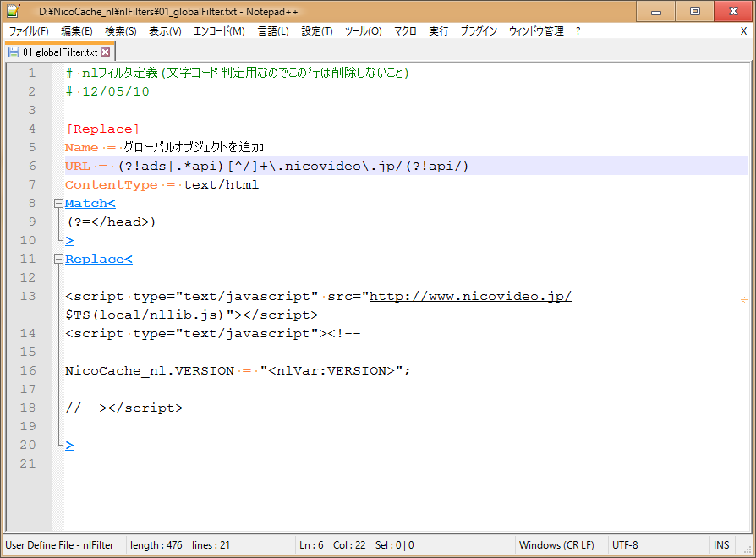The width and height of the screenshot is (756, 558).
Task: Open the ウィンドウ管理 menu
Action: pyautogui.click(x=536, y=31)
